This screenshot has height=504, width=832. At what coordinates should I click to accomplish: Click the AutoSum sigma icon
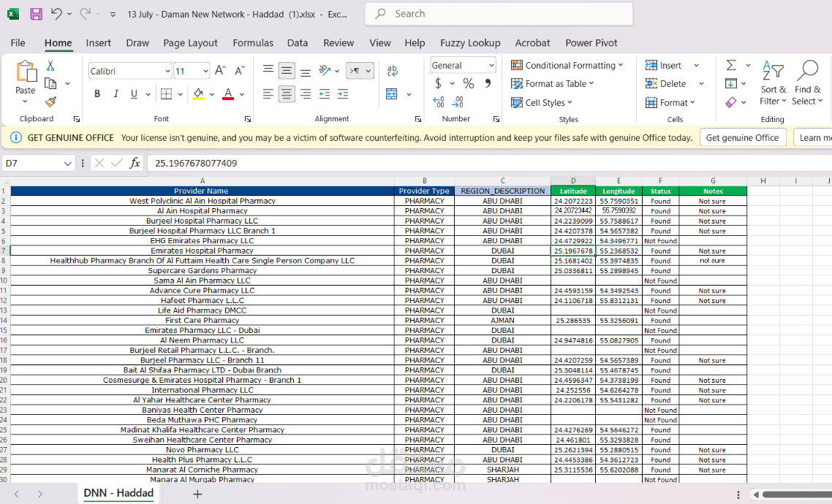click(731, 65)
